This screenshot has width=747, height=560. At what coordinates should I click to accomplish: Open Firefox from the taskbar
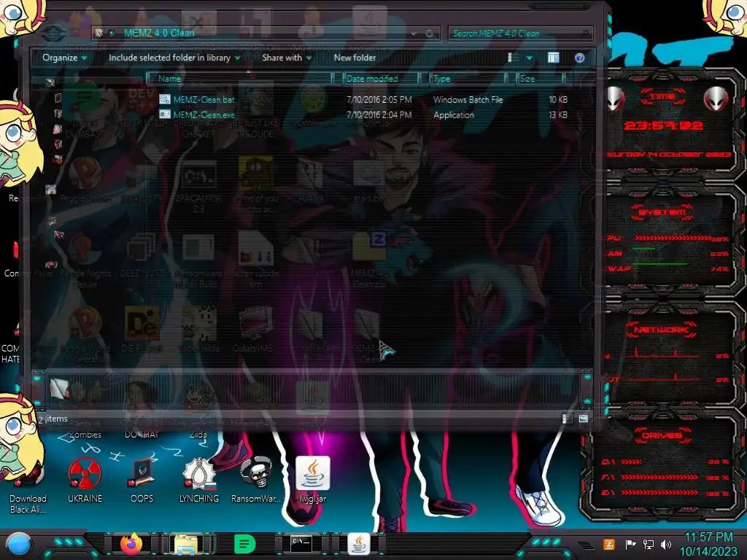(x=131, y=544)
